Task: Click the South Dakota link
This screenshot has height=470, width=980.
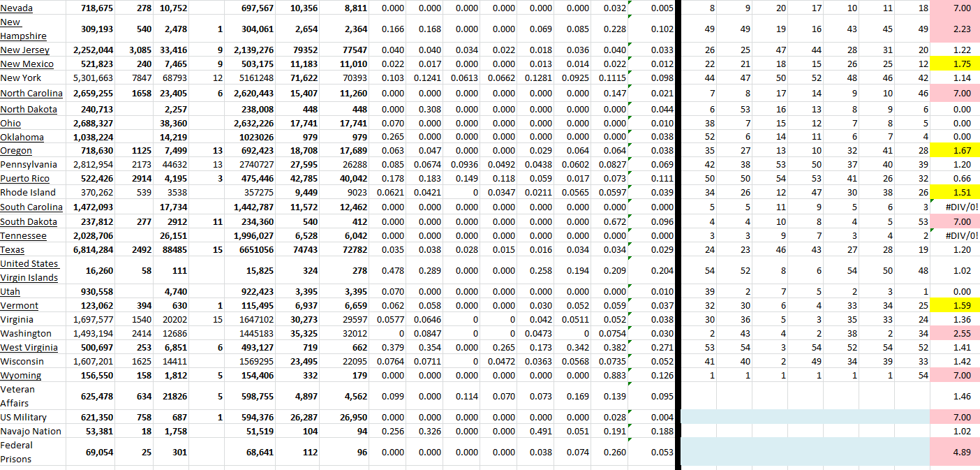Action: tap(28, 221)
